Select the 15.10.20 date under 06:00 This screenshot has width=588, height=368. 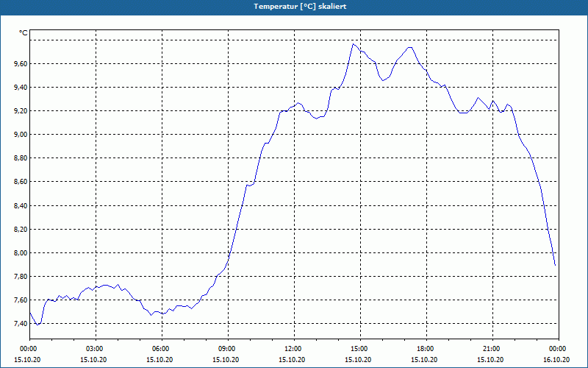pos(159,359)
